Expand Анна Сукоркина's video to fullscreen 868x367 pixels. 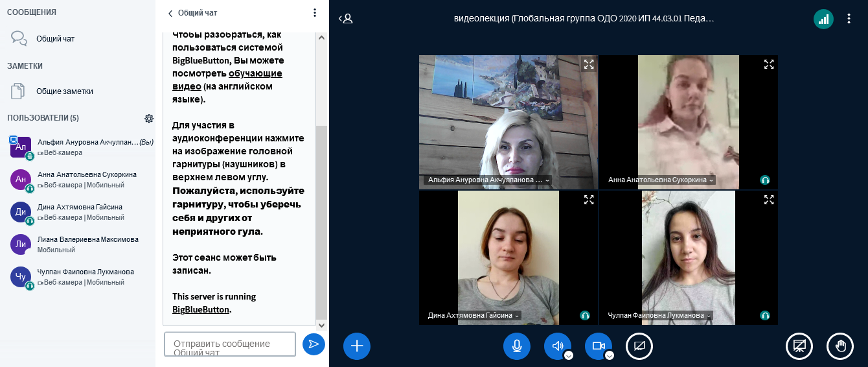point(769,64)
